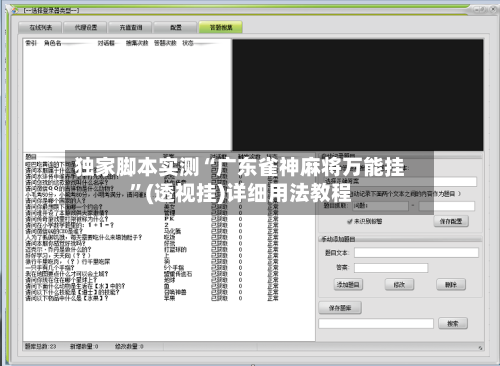Click the 保存题库 button
This screenshot has width=500, height=366.
pyautogui.click(x=340, y=308)
